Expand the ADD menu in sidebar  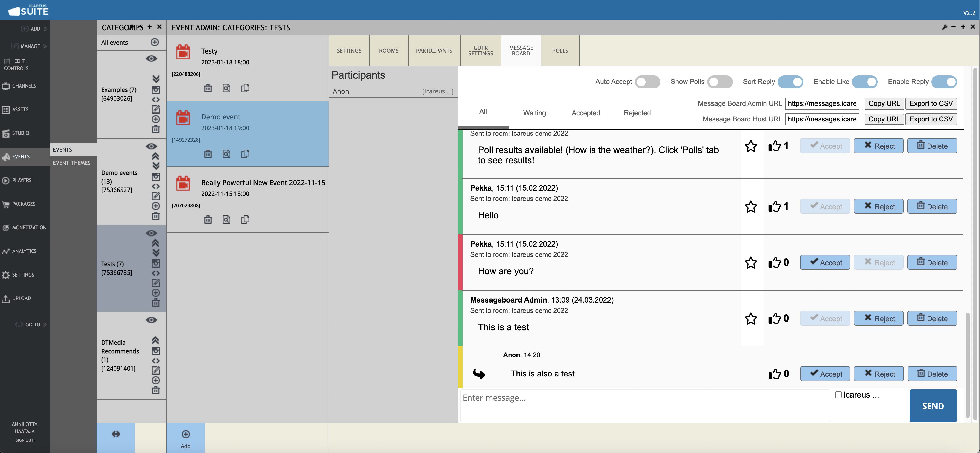[x=35, y=29]
